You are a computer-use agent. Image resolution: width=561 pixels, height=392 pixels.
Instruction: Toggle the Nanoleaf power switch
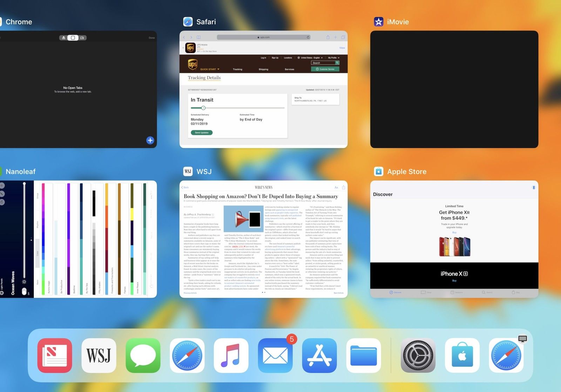coord(24,291)
